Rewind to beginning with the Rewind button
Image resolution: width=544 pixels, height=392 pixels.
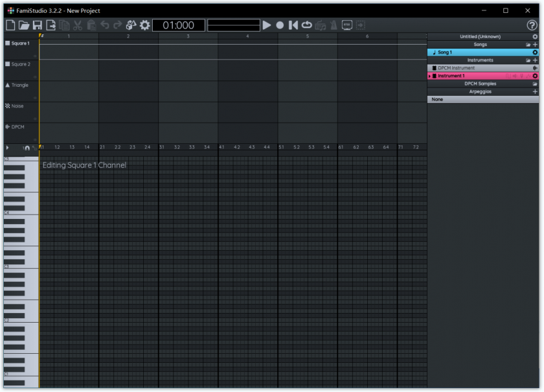click(293, 25)
